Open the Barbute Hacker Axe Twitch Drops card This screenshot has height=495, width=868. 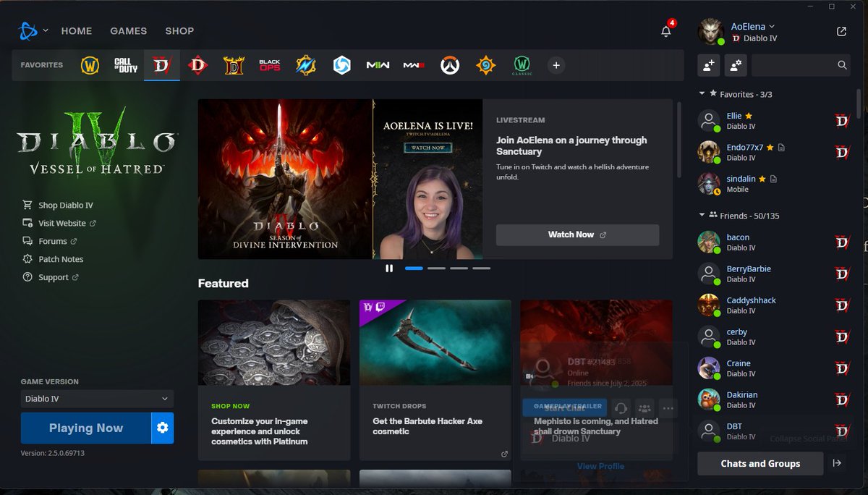[x=435, y=381]
